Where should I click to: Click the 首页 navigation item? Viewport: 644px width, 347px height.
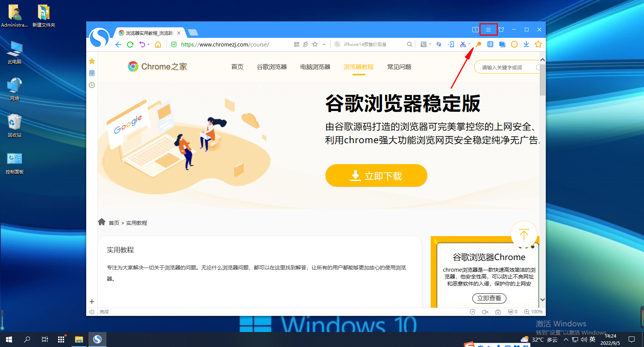(237, 67)
